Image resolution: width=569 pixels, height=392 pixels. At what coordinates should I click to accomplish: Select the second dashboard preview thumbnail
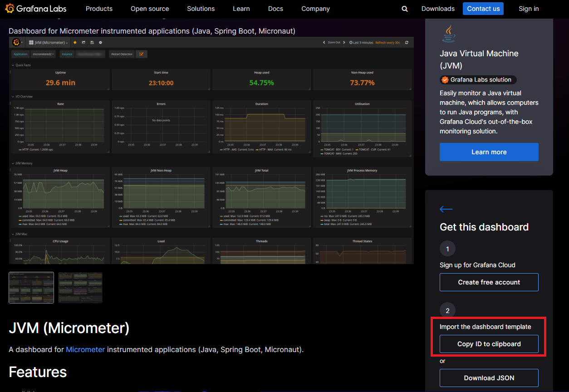80,288
